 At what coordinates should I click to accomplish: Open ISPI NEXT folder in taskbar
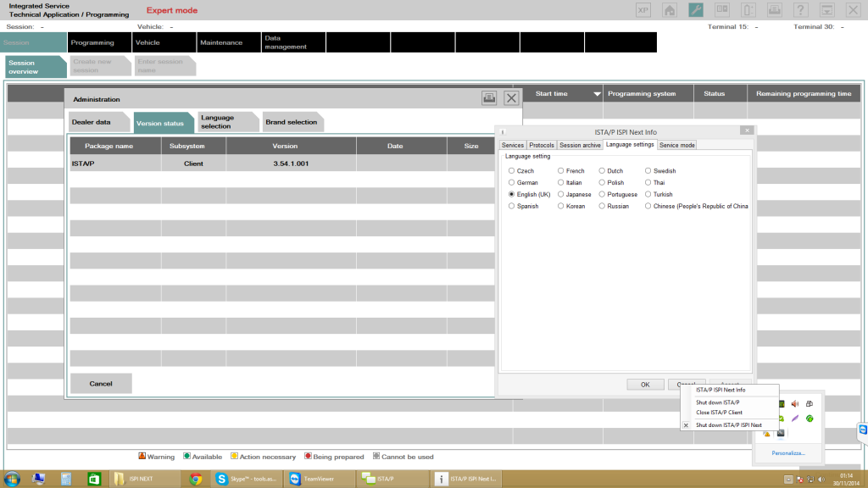coord(146,479)
